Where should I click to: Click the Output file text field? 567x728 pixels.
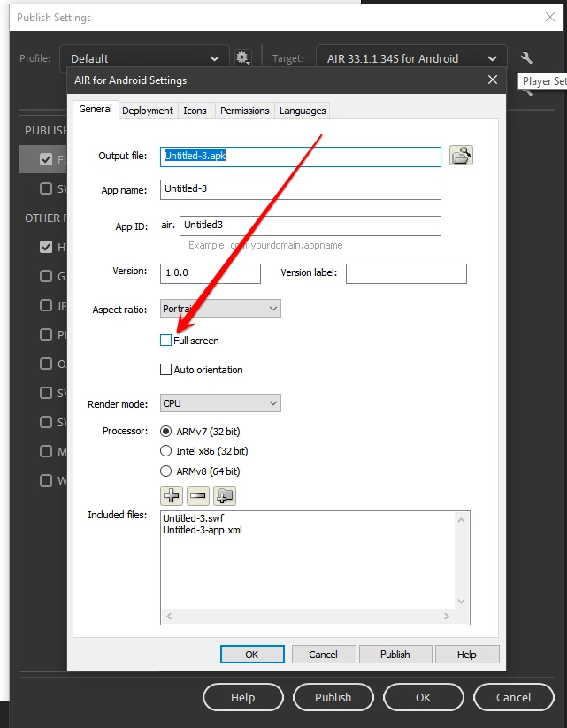(301, 157)
